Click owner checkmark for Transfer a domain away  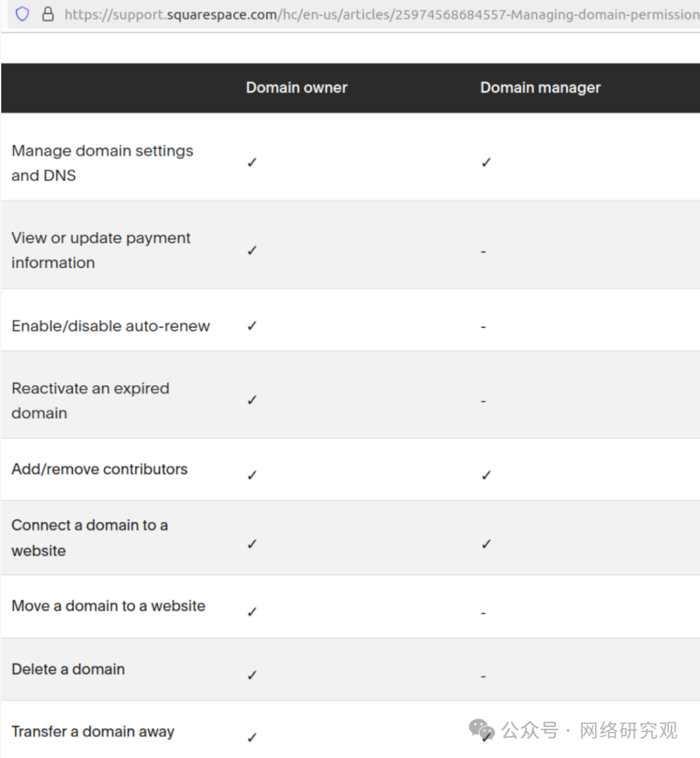pos(252,737)
